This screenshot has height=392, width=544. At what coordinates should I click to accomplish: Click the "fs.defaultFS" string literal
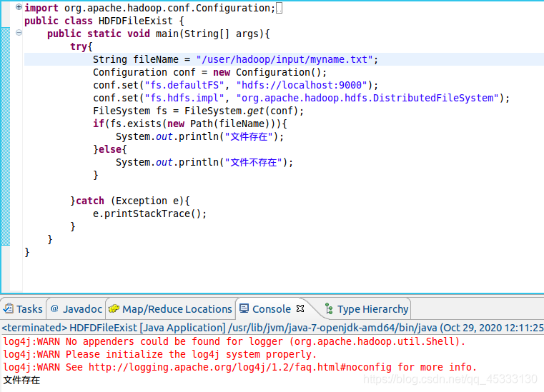184,85
